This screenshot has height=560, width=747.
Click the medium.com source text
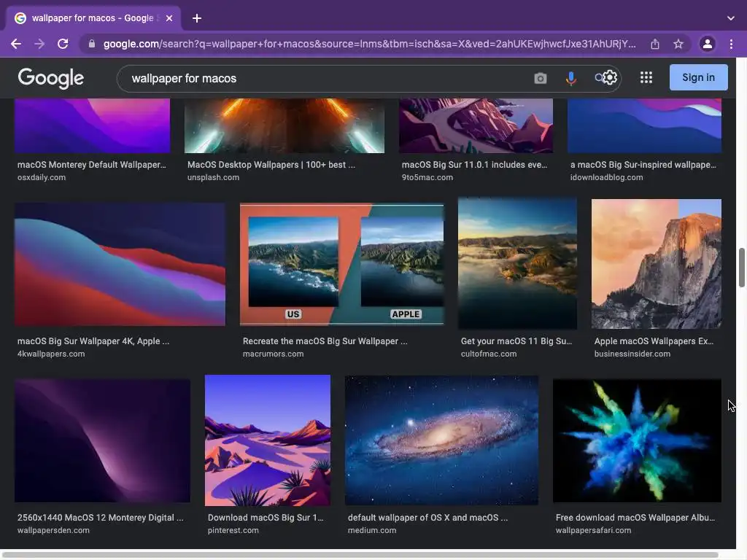[372, 531]
